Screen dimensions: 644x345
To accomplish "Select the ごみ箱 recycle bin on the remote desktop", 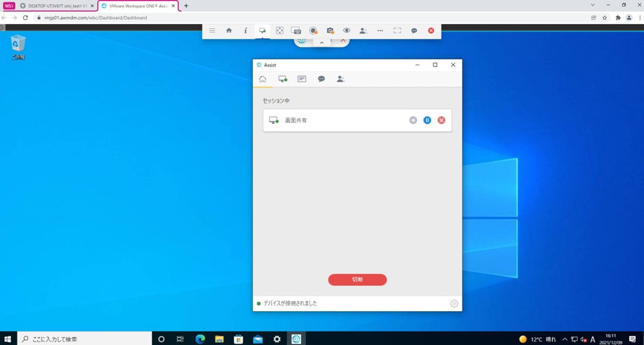I will pyautogui.click(x=18, y=47).
